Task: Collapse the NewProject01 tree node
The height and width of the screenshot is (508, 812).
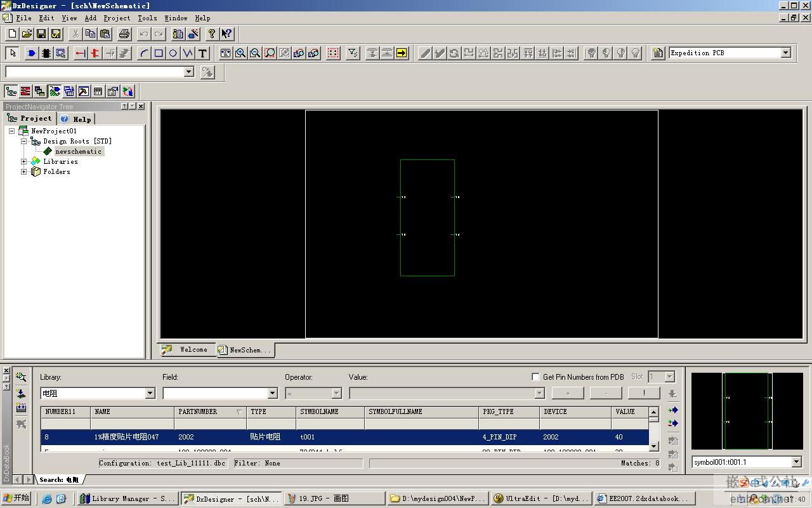Action: (x=12, y=131)
